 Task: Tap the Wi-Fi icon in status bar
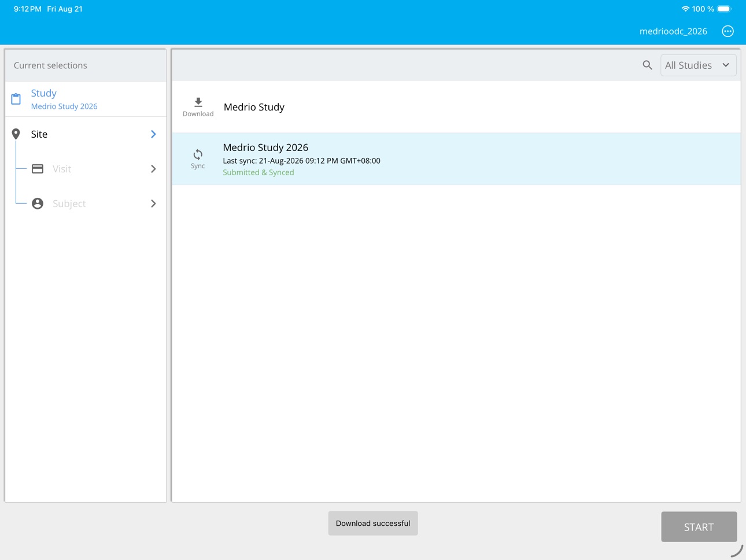tap(685, 9)
